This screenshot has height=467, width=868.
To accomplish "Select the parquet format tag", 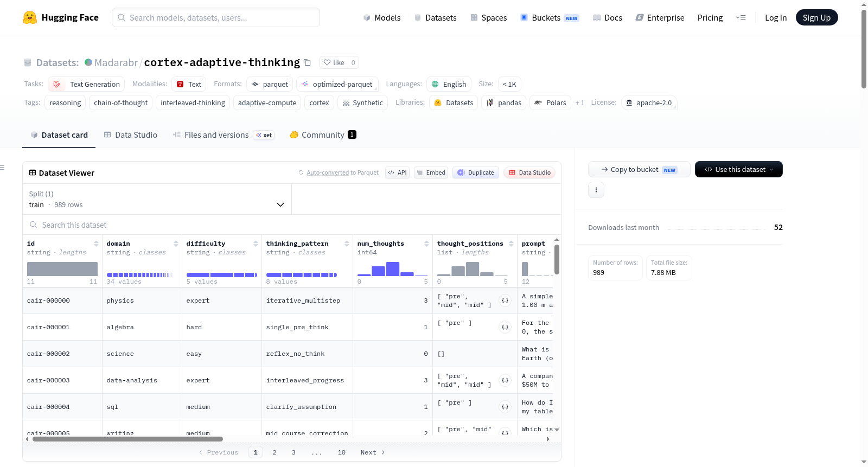I will pos(270,84).
